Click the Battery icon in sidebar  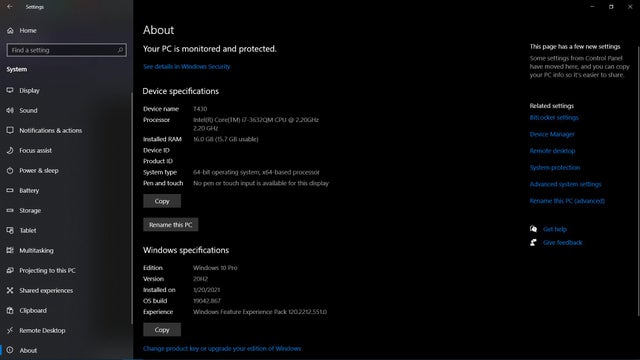[x=10, y=190]
